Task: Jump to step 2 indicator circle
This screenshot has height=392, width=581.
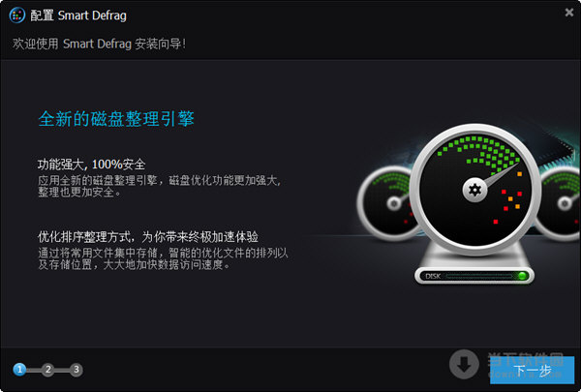Action: [47, 370]
